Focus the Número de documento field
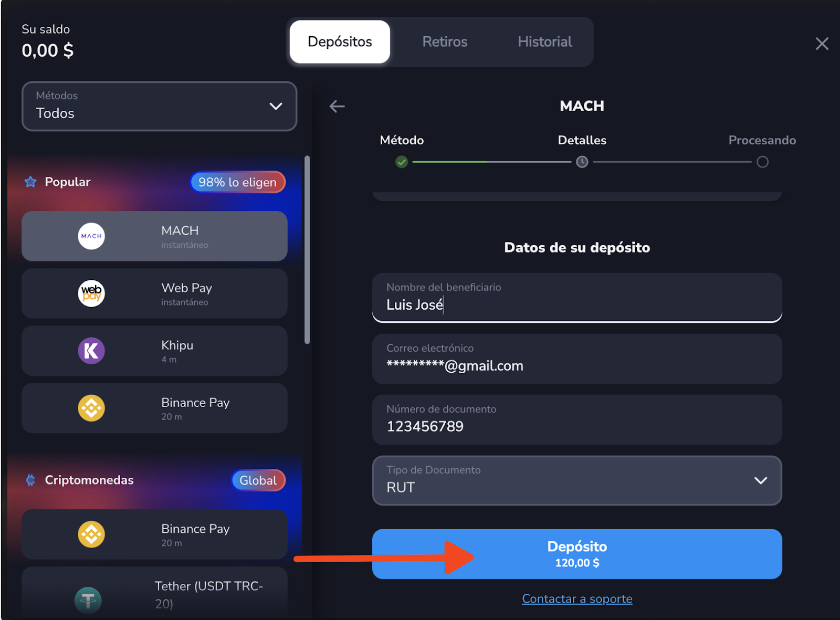Screen dimensions: 840x620 pyautogui.click(x=576, y=420)
